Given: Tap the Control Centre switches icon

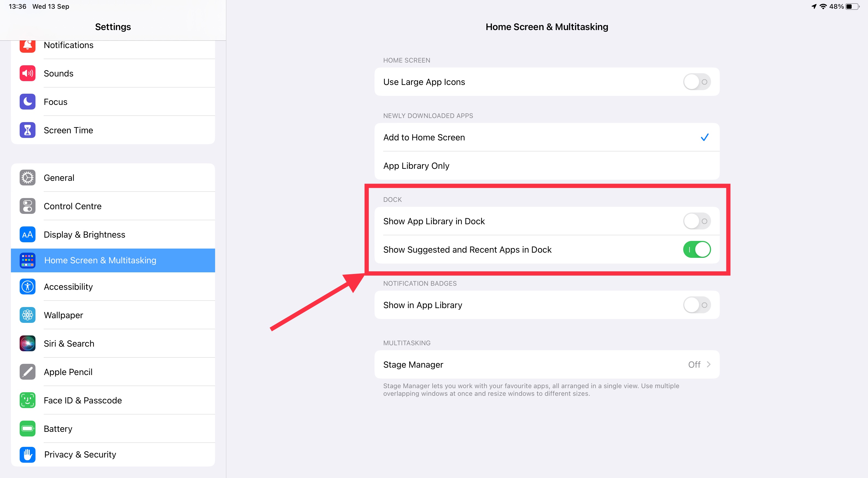Looking at the screenshot, I should (27, 206).
